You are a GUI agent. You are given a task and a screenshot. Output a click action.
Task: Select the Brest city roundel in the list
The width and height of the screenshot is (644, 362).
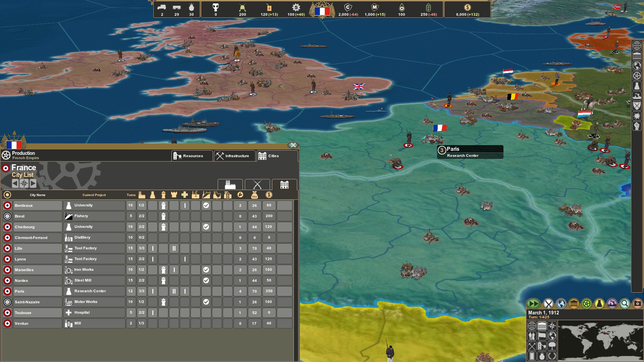coord(7,216)
